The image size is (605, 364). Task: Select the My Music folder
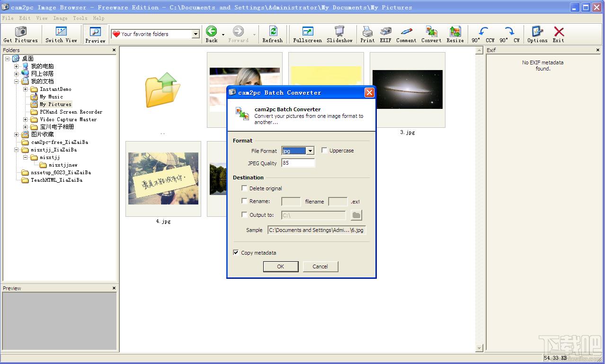coord(51,97)
